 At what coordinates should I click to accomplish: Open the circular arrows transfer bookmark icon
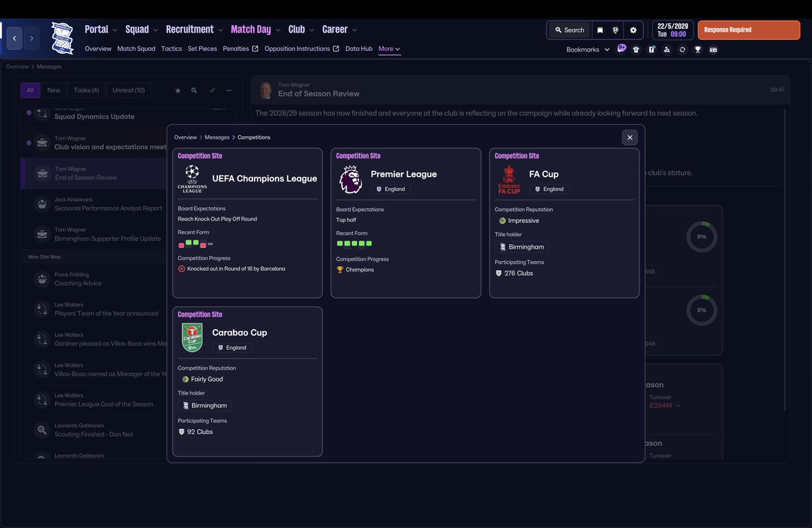pyautogui.click(x=682, y=49)
